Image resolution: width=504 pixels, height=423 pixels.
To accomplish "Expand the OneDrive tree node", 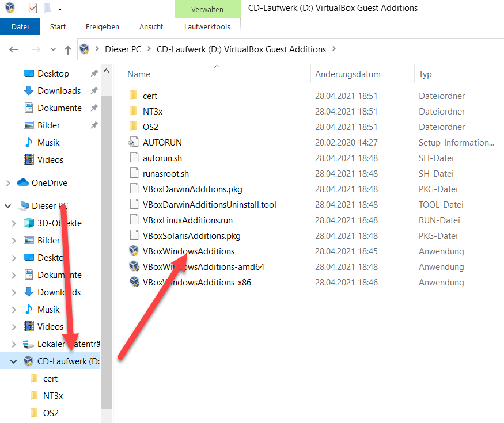I will 8,183.
